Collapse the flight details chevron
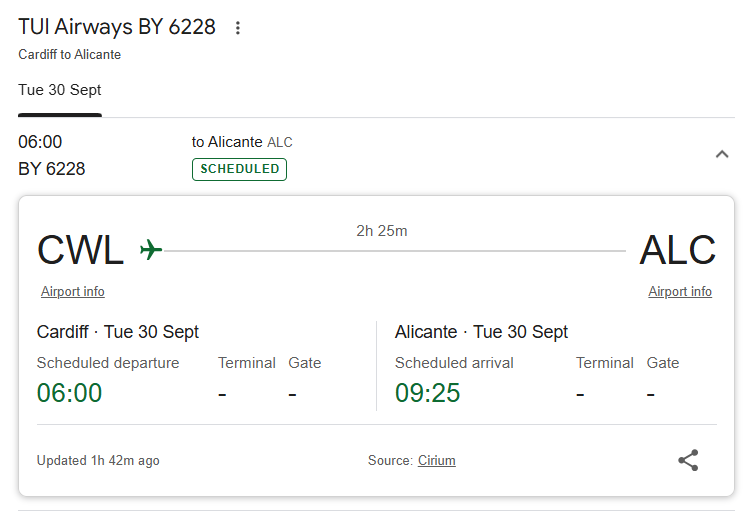Screen dimensions: 749x527 [x=722, y=154]
